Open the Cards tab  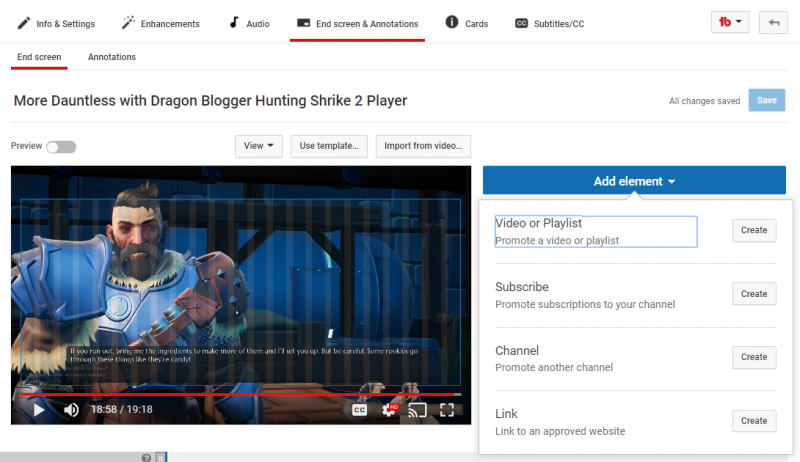[466, 23]
